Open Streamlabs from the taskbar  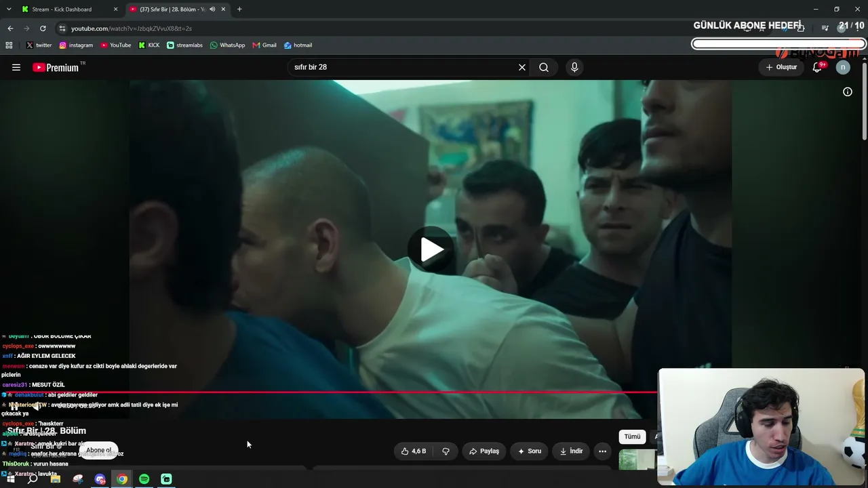click(x=167, y=479)
